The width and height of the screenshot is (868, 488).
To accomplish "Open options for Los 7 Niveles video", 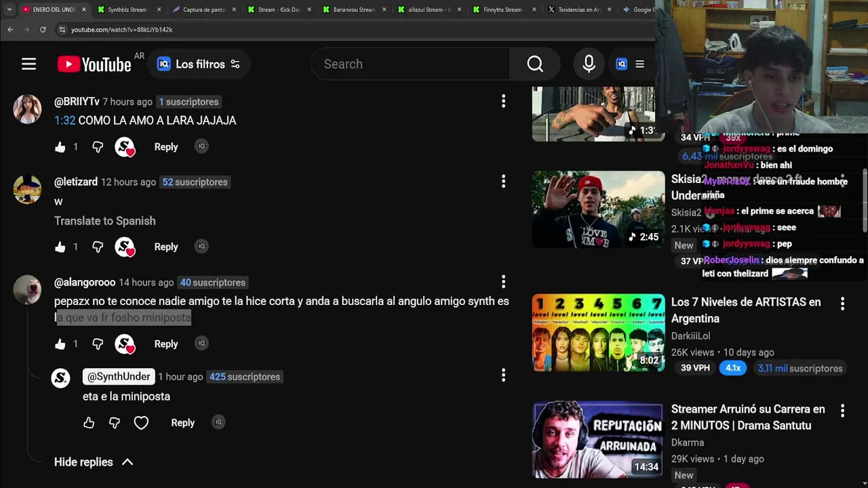I will [x=842, y=304].
